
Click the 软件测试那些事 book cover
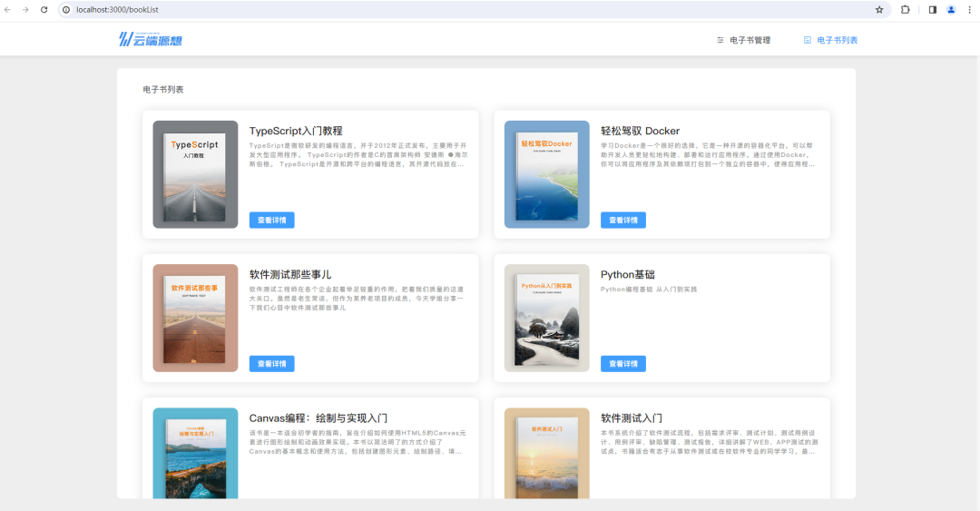tap(196, 318)
